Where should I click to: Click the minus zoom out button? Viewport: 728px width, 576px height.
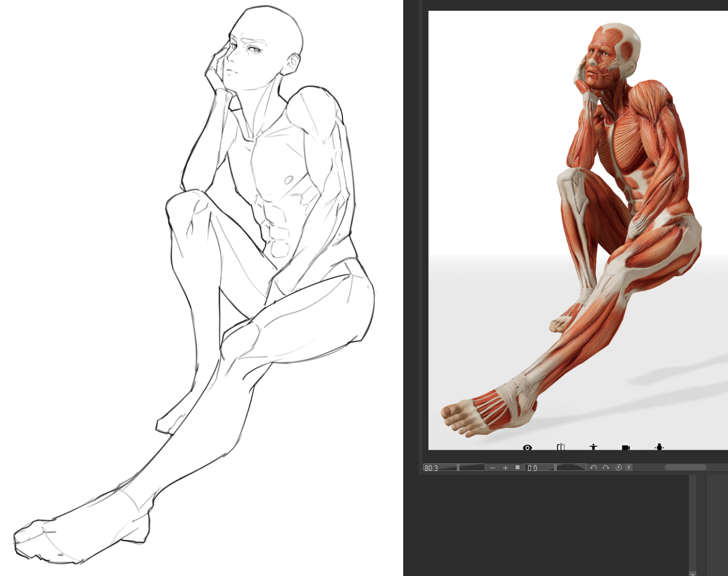coord(493,468)
